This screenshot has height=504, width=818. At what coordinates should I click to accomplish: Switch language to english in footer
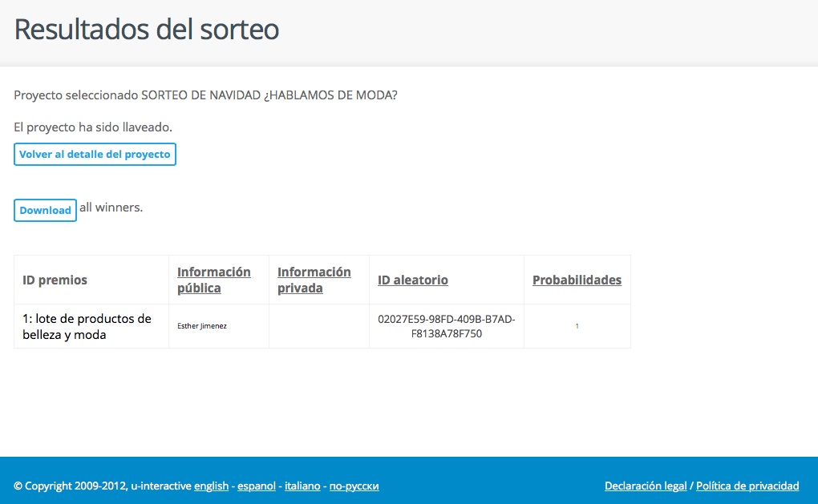click(x=211, y=486)
